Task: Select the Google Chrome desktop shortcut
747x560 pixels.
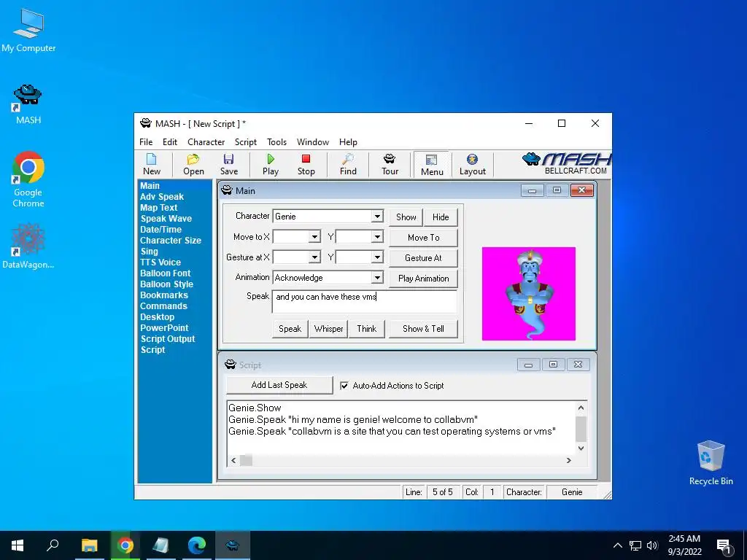Action: point(28,179)
